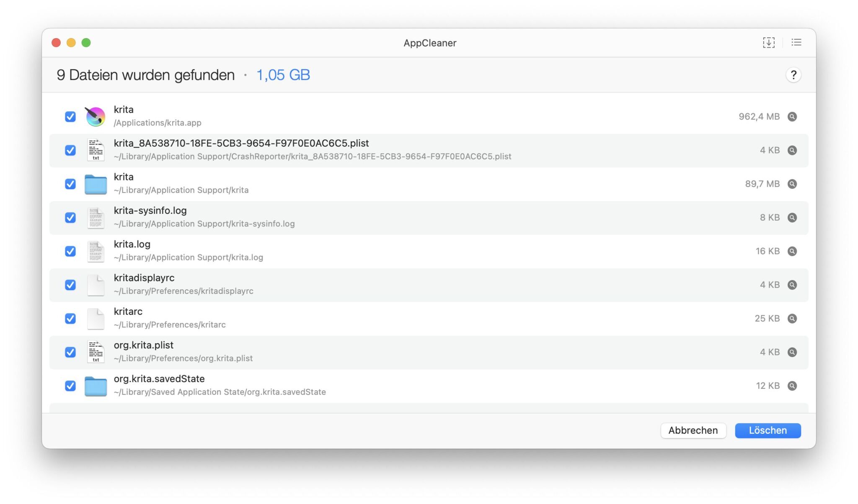Select the kritarc file name
Image resolution: width=858 pixels, height=504 pixels.
pos(128,311)
